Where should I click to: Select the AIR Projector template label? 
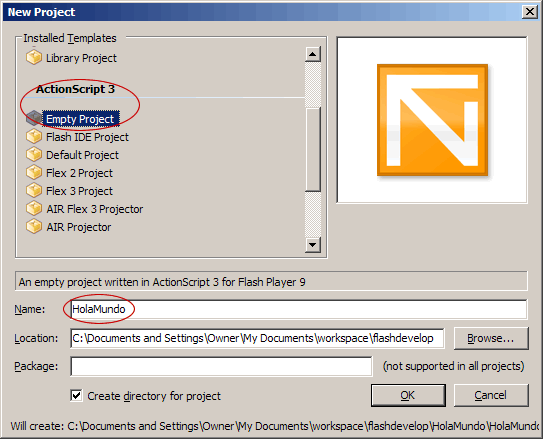(x=79, y=227)
